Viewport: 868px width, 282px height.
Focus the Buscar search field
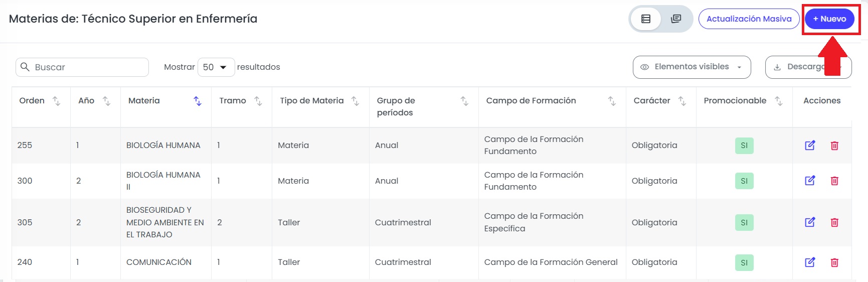tap(82, 67)
